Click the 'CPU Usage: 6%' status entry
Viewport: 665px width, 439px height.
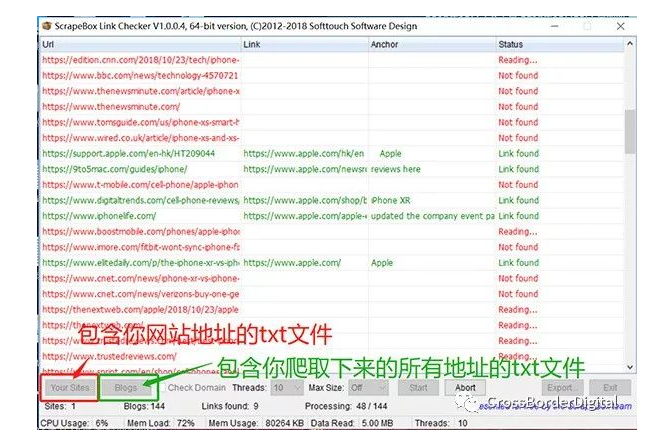coord(74,423)
